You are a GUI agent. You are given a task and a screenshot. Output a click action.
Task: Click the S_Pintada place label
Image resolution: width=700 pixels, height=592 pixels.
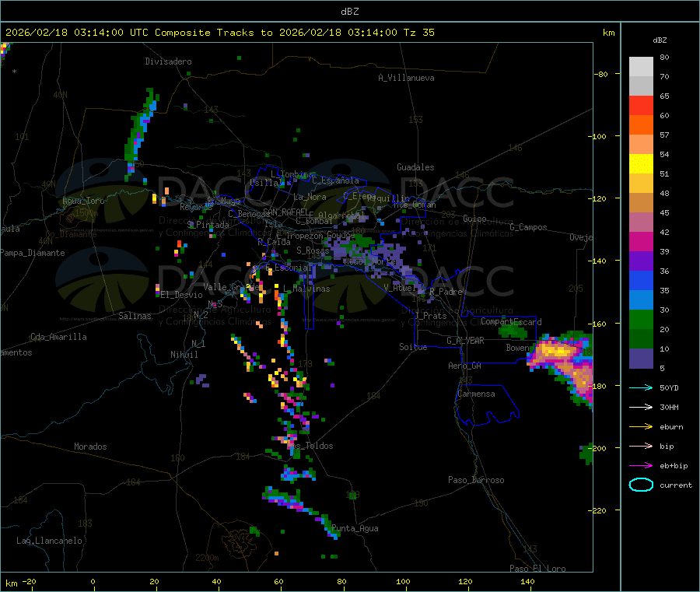tap(208, 225)
